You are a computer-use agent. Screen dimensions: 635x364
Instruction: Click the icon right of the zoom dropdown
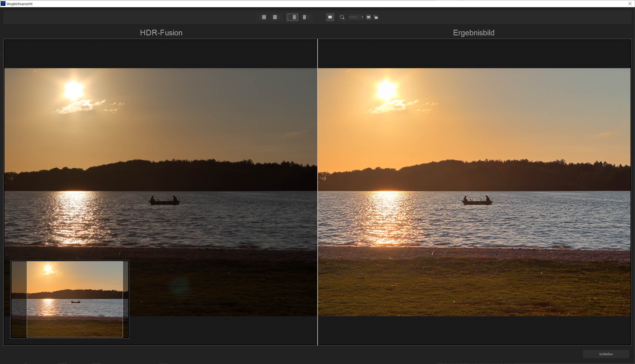(x=369, y=17)
